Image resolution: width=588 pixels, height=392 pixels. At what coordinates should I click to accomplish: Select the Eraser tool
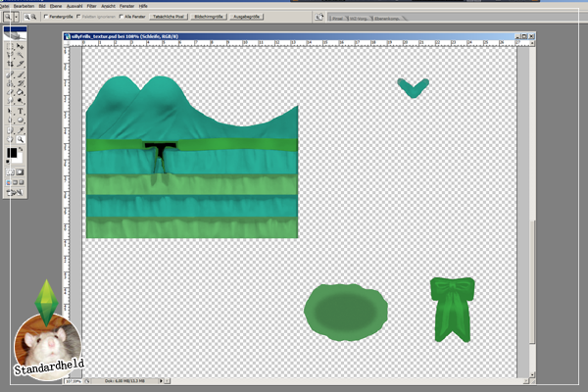(10, 92)
